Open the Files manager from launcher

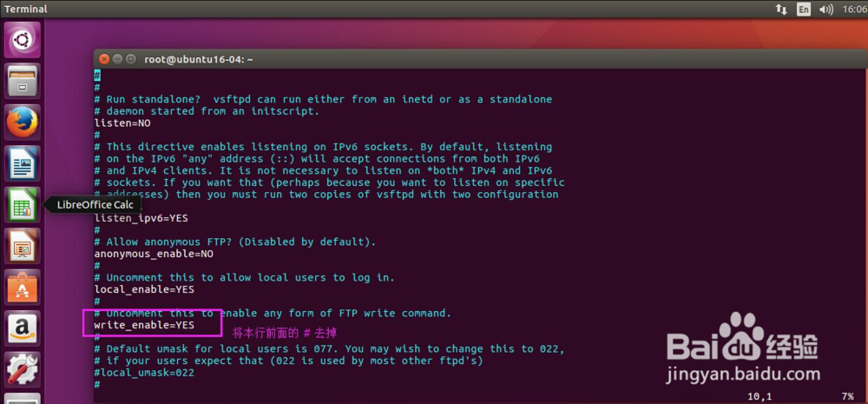22,81
